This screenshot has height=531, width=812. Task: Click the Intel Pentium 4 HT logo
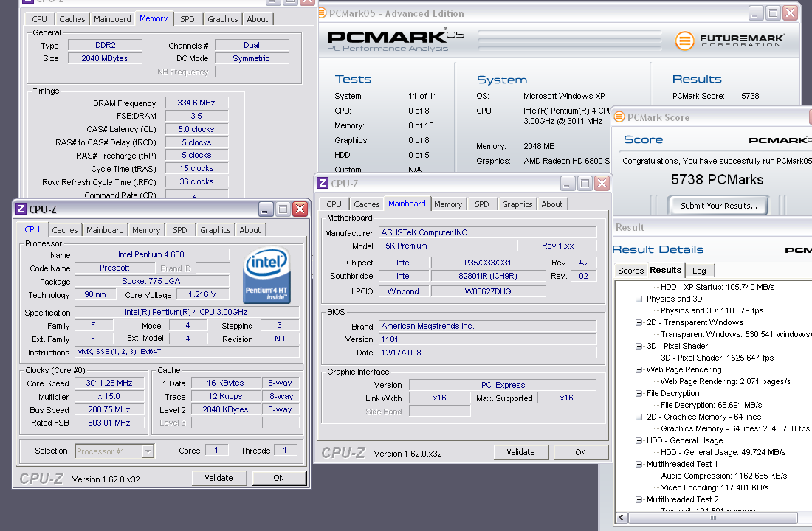point(266,274)
